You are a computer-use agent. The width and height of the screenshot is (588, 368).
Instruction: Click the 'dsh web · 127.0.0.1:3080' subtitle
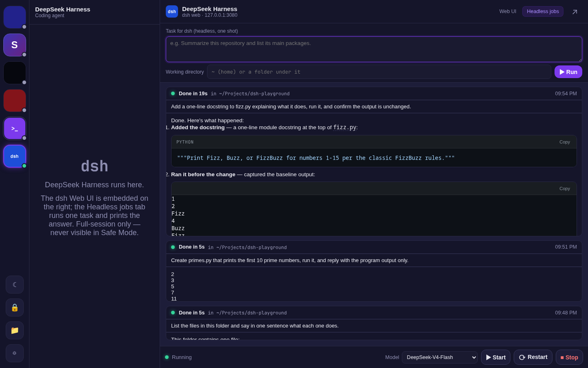[x=209, y=15]
